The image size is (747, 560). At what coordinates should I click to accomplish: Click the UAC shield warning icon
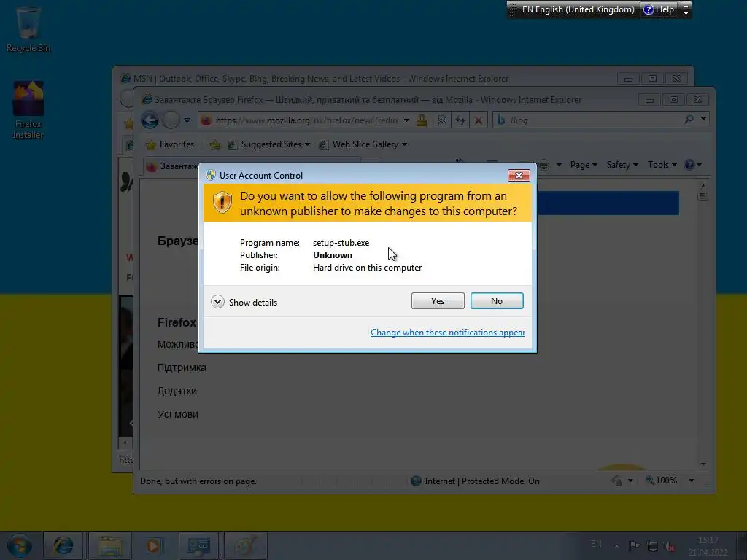[x=222, y=203]
